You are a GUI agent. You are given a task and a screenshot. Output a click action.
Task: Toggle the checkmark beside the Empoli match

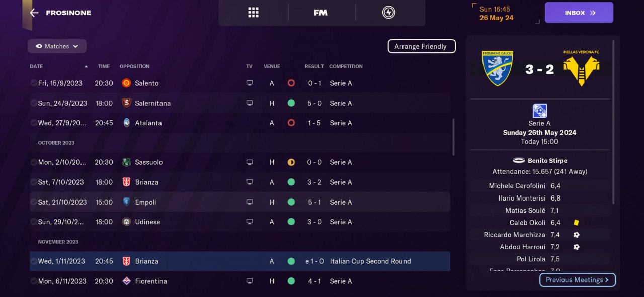coord(33,202)
